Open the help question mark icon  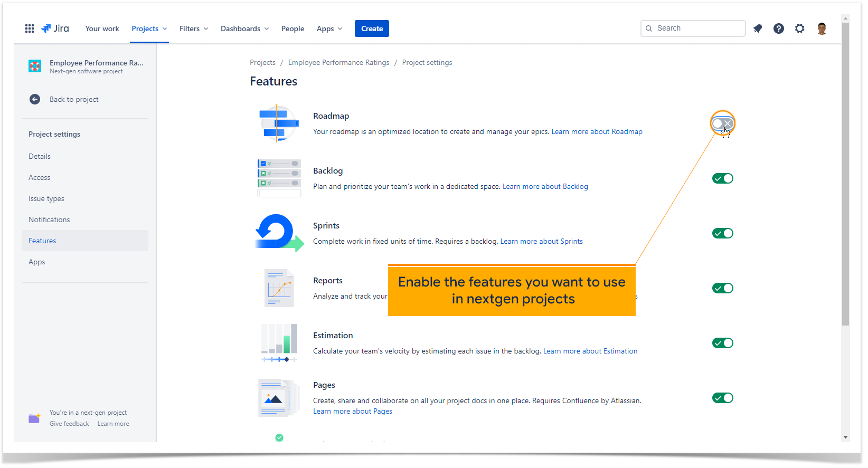coord(779,28)
